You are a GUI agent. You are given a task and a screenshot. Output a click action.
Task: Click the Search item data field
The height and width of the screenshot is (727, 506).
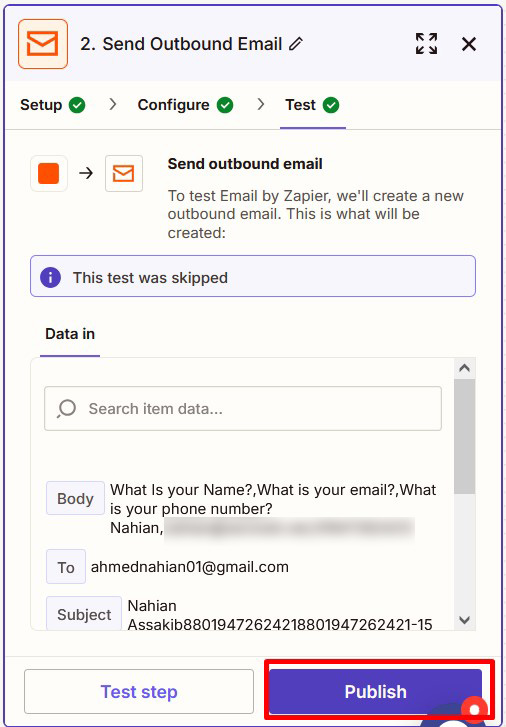click(243, 408)
